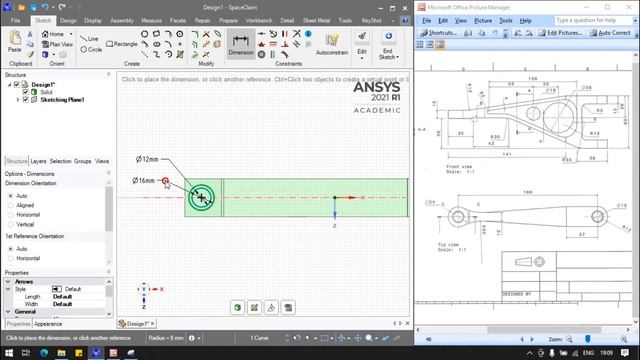Open the Picture menu in Picture Manager
This screenshot has width=640, height=360.
(483, 20)
